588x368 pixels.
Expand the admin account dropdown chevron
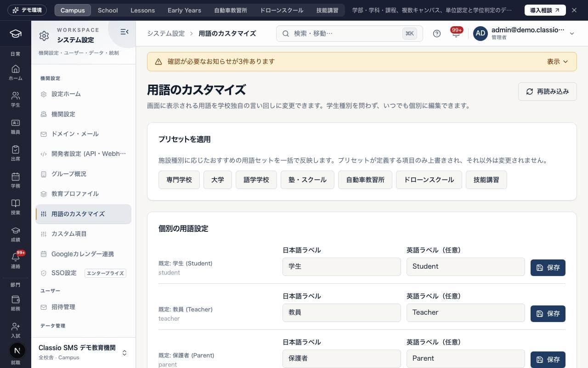pos(572,34)
